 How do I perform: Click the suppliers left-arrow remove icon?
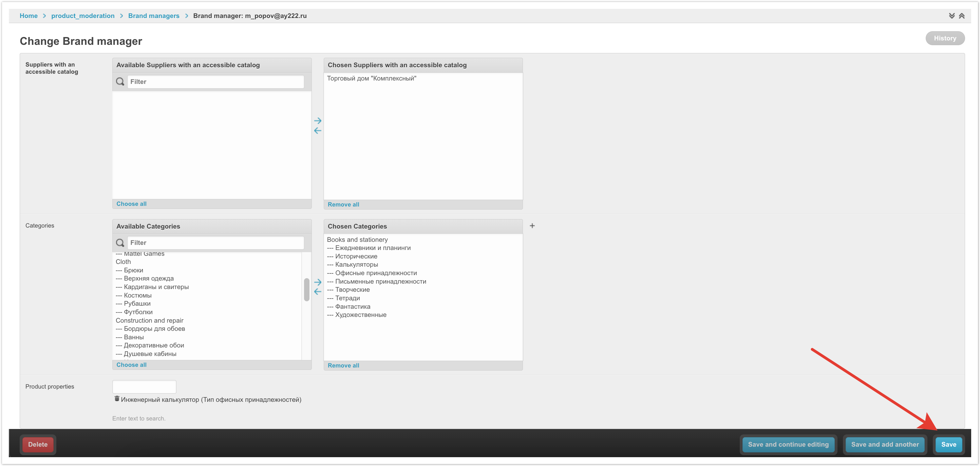click(318, 130)
